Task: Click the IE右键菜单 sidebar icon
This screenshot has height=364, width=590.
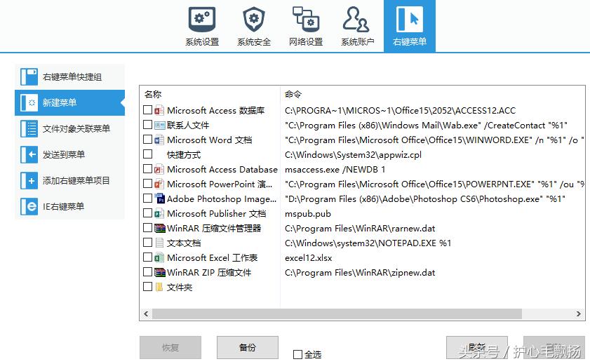Action: tap(29, 206)
